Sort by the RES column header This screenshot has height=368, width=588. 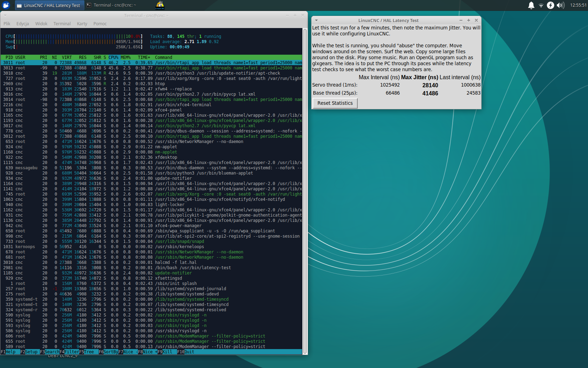point(83,57)
